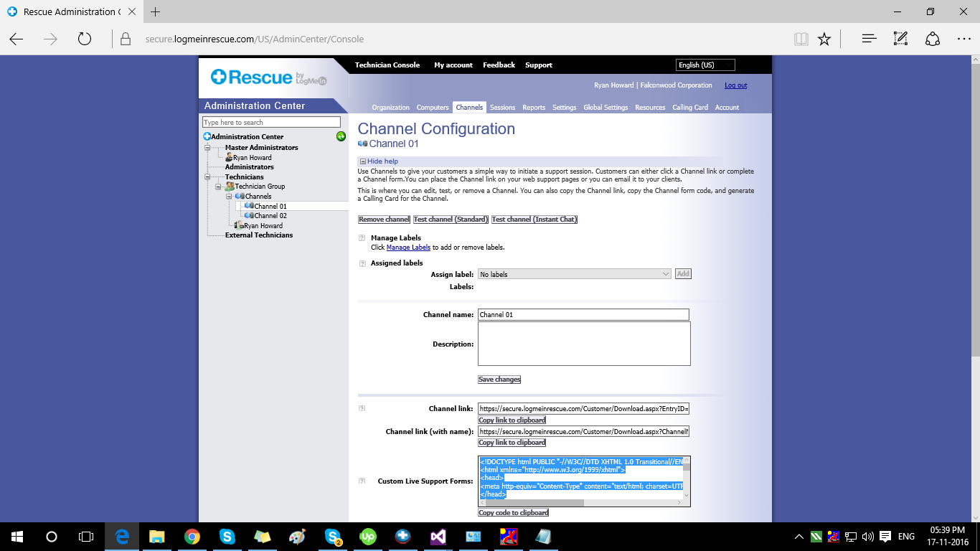Switch to the Organization tab
This screenshot has height=551, width=980.
390,108
